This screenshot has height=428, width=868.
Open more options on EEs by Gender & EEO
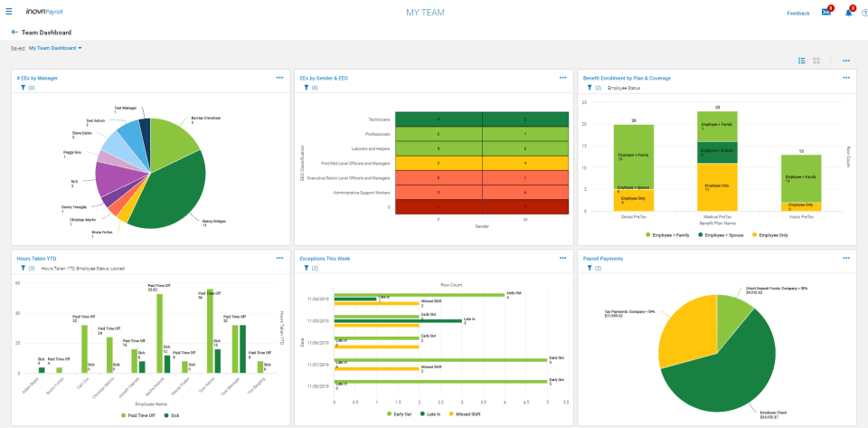pyautogui.click(x=563, y=78)
